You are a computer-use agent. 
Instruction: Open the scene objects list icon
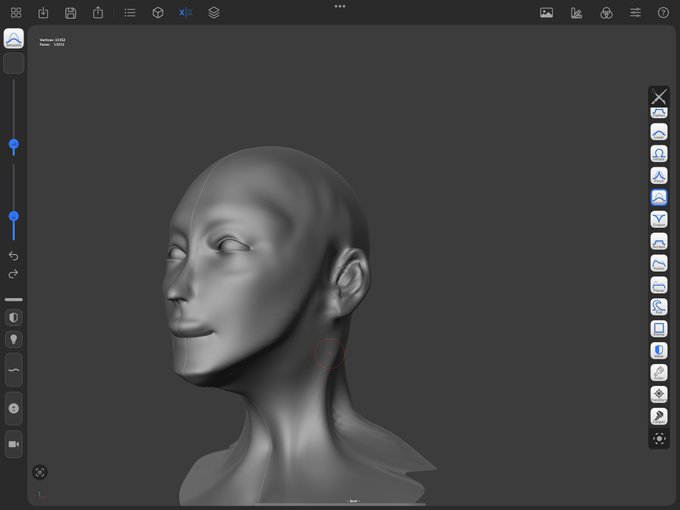pos(130,13)
